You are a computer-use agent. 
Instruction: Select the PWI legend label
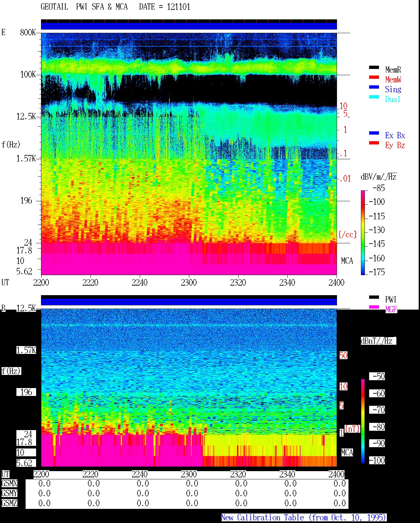coord(391,299)
